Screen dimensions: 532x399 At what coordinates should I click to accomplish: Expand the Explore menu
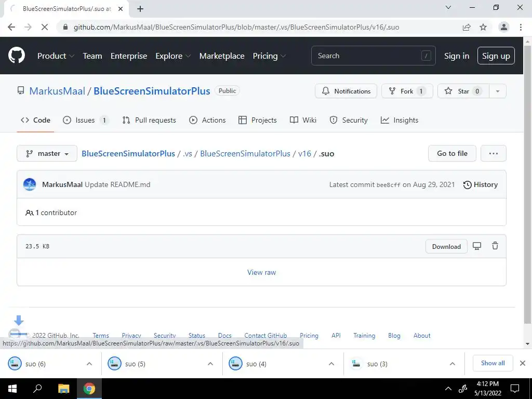pyautogui.click(x=173, y=56)
